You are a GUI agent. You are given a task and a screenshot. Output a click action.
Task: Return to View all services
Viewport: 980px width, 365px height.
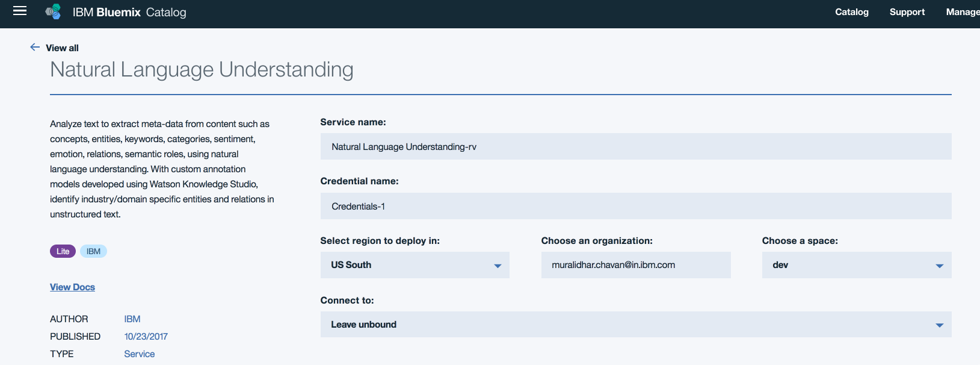click(62, 48)
